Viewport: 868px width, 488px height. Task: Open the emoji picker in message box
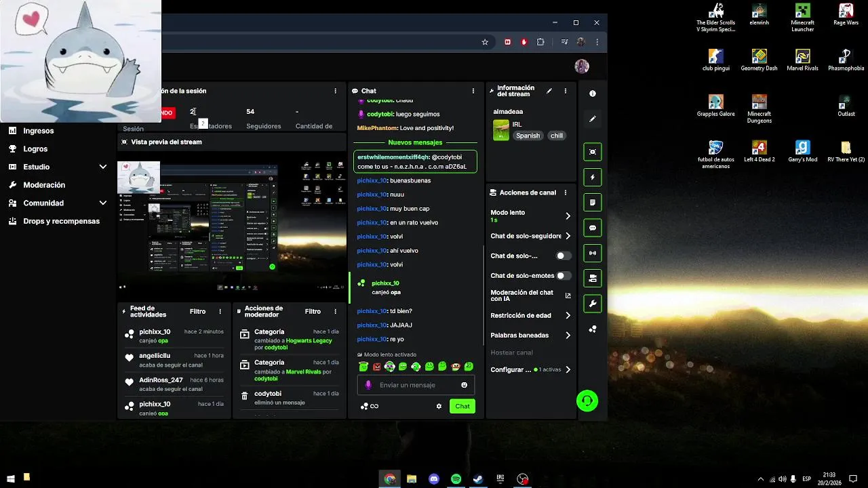tap(465, 385)
